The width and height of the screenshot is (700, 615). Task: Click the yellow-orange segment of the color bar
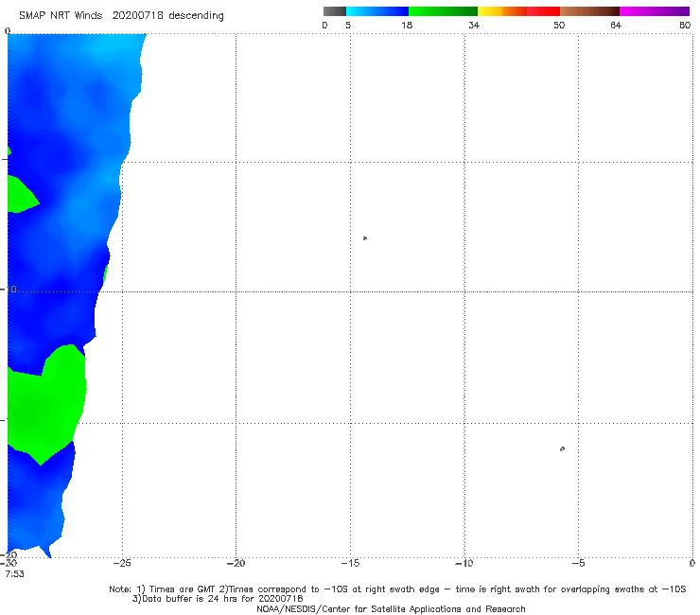502,11
